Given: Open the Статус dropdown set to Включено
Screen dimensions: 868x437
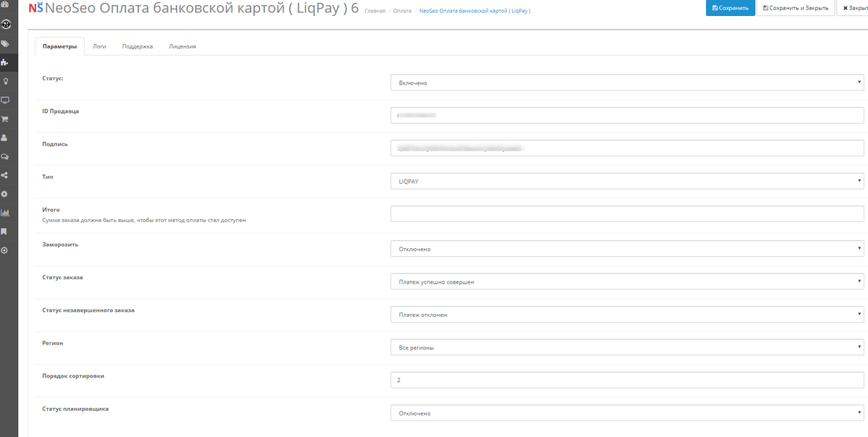Looking at the screenshot, I should point(627,82).
